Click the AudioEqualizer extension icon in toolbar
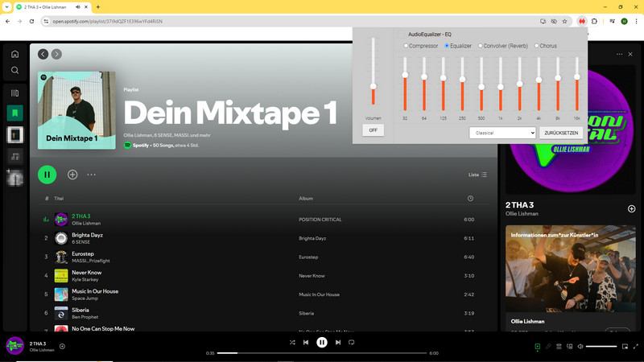Image resolution: width=644 pixels, height=362 pixels. point(582,22)
